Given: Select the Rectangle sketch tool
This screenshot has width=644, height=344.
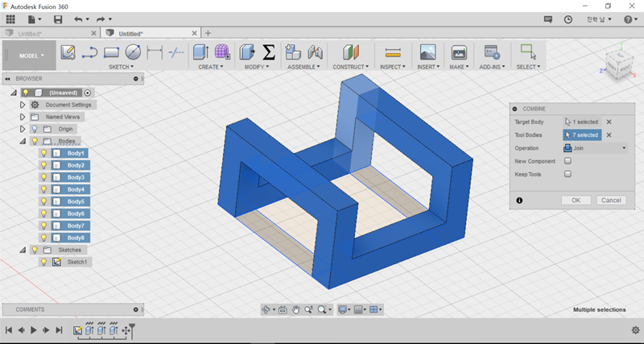Looking at the screenshot, I should (111, 52).
